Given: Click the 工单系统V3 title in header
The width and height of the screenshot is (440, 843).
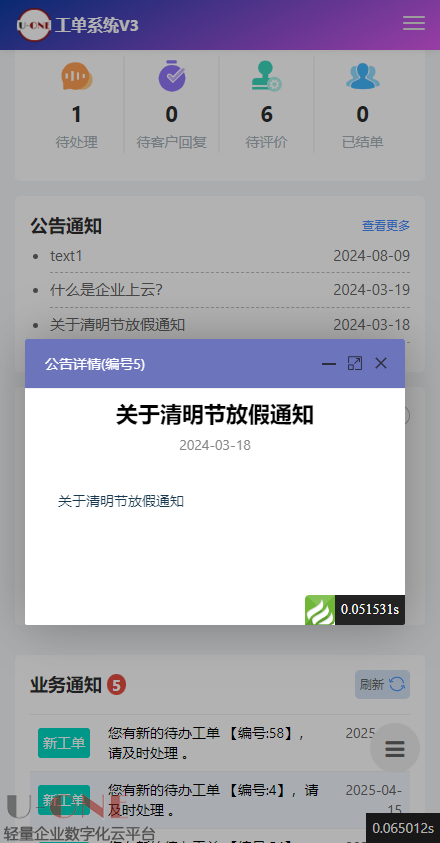Looking at the screenshot, I should 97,25.
